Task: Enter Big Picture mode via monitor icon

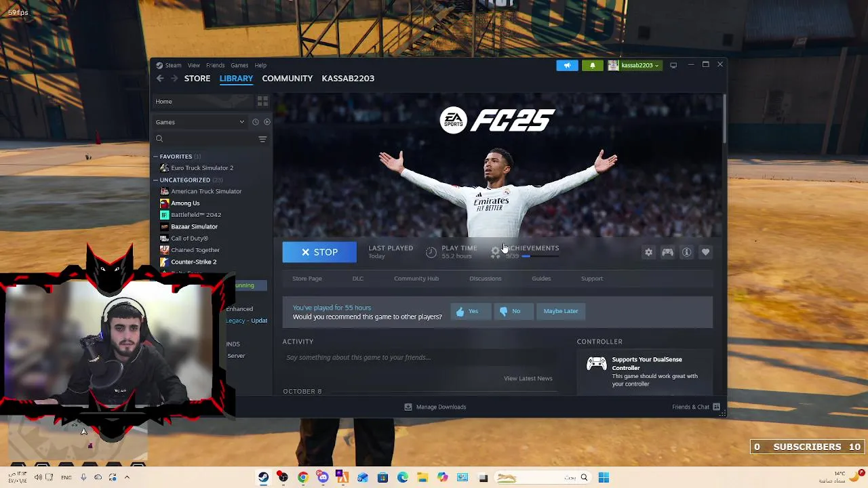Action: click(x=673, y=65)
